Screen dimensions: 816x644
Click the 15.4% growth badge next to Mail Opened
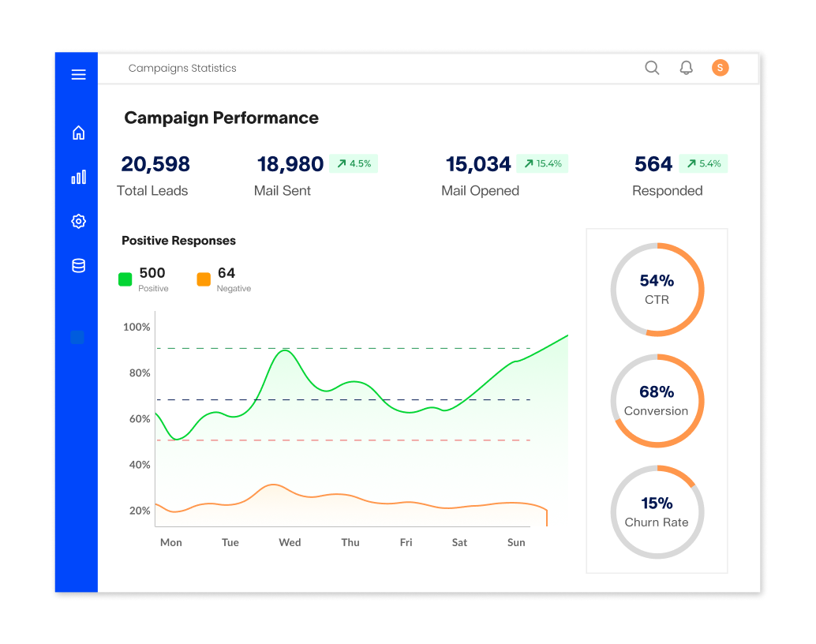(x=542, y=163)
